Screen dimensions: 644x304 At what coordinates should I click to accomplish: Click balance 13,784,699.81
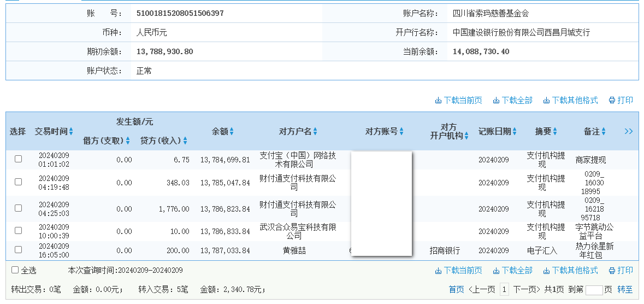[x=225, y=160]
